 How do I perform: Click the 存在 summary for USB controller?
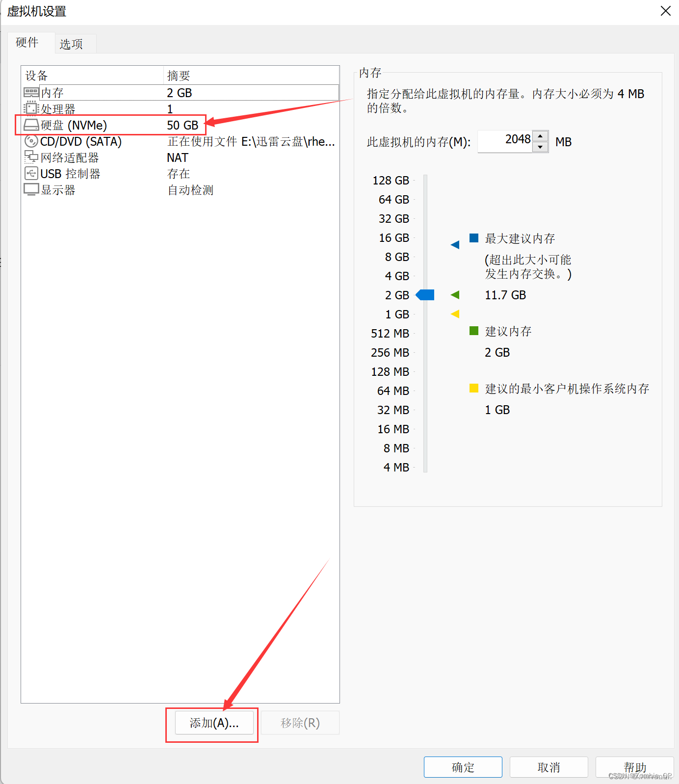point(179,174)
